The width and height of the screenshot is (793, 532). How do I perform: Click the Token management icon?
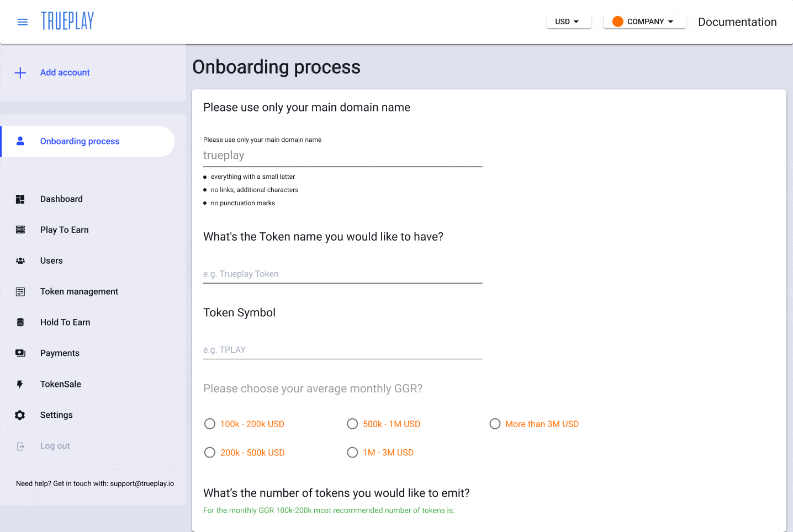click(20, 291)
